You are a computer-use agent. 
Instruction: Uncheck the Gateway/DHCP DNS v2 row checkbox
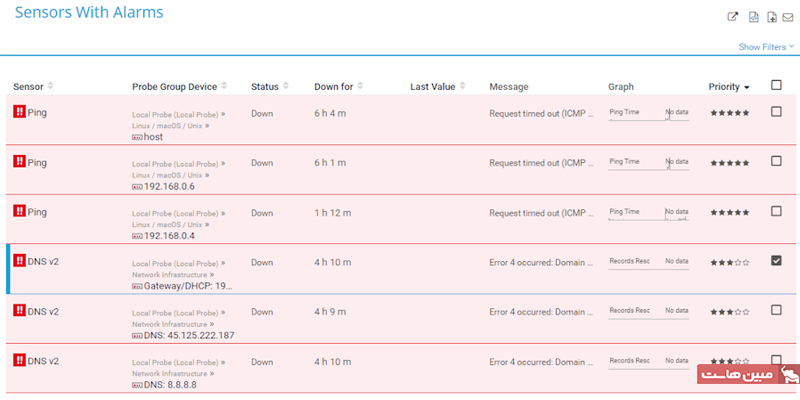click(x=776, y=261)
